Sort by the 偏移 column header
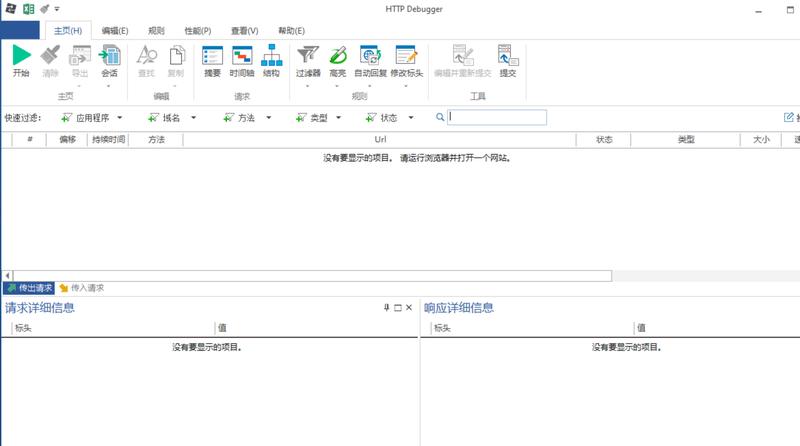The width and height of the screenshot is (800, 446). tap(67, 139)
